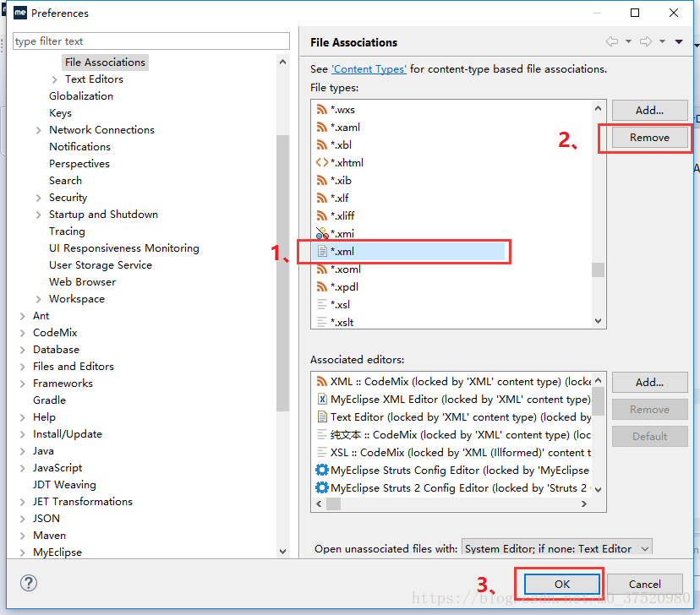The width and height of the screenshot is (700, 615).
Task: Expand the Security tree node
Action: (38, 198)
